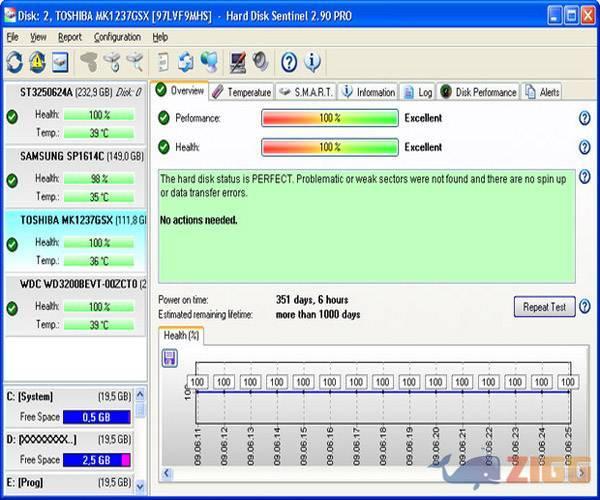Click the yellow warning alert toolbar icon
600x500 pixels.
pyautogui.click(x=37, y=62)
